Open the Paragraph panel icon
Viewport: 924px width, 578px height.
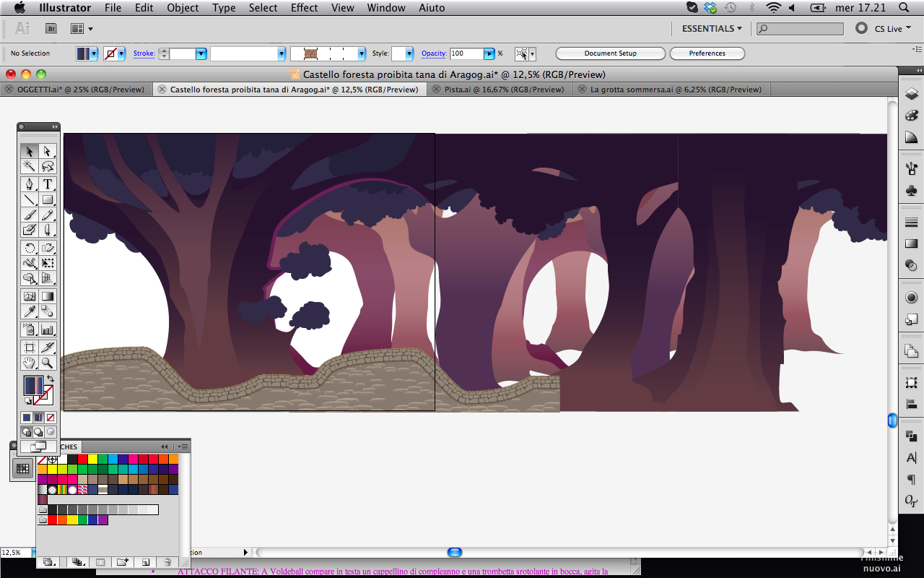(x=911, y=480)
